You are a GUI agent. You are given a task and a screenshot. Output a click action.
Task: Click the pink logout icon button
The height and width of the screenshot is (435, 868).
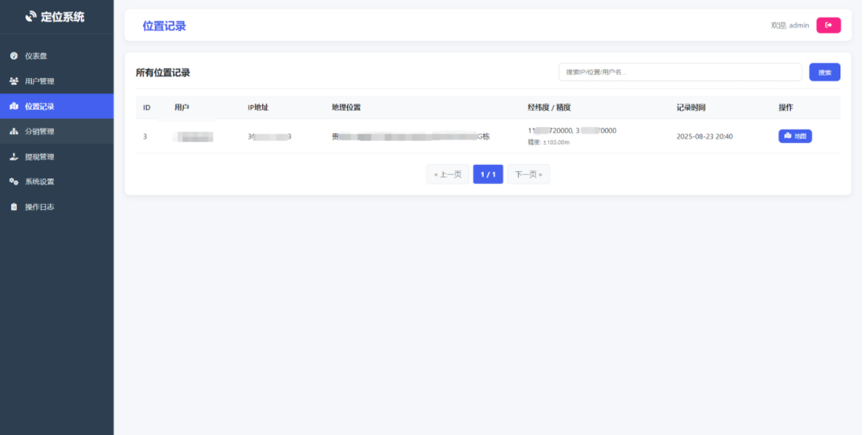pos(828,25)
